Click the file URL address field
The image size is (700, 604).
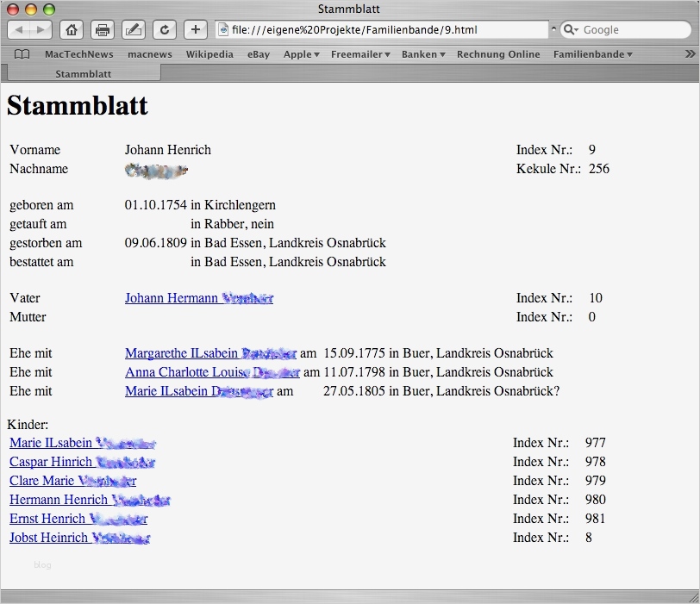[x=382, y=30]
